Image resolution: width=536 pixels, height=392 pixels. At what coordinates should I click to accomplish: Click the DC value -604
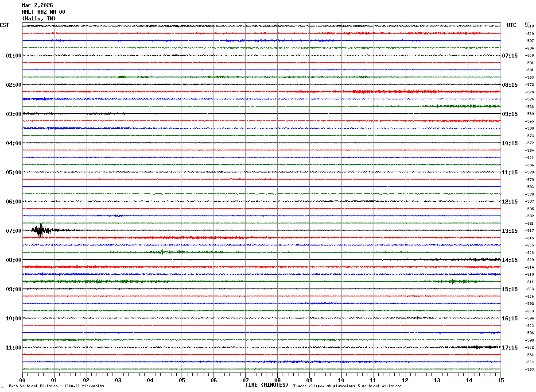tap(529, 362)
